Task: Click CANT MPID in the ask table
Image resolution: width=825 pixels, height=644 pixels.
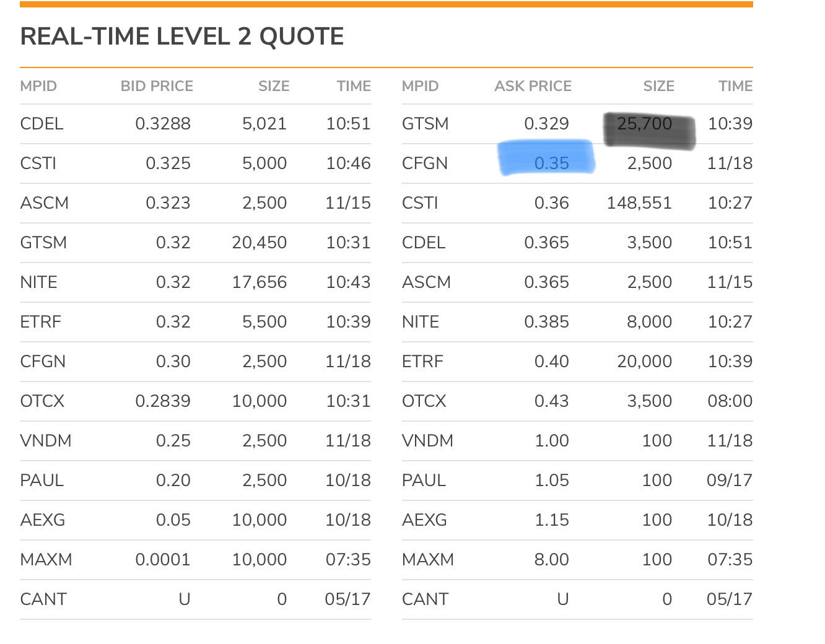Action: 424,599
